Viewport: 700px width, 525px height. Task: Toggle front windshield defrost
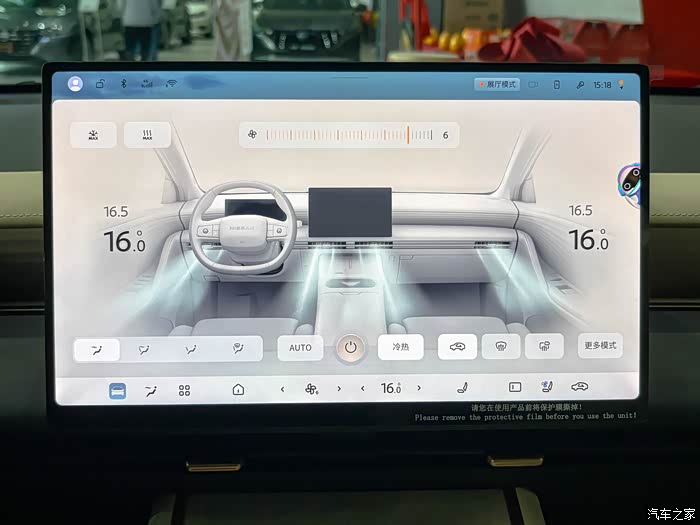tap(501, 346)
